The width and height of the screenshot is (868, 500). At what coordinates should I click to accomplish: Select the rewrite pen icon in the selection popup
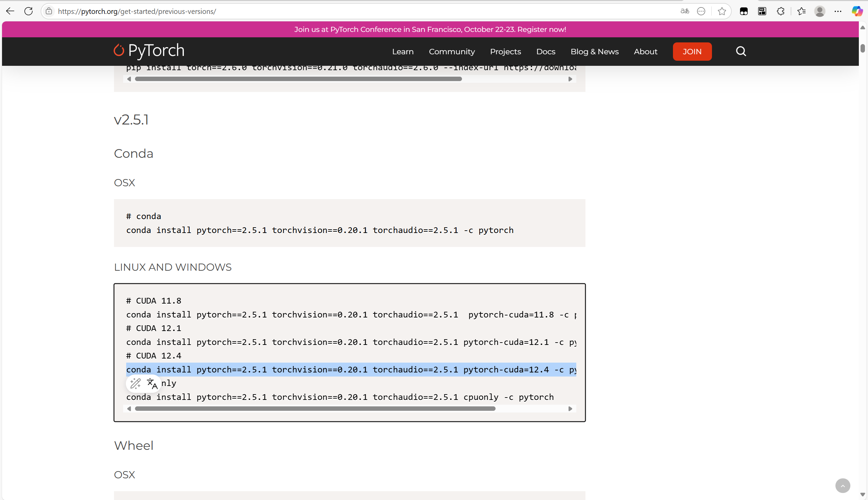pyautogui.click(x=135, y=383)
